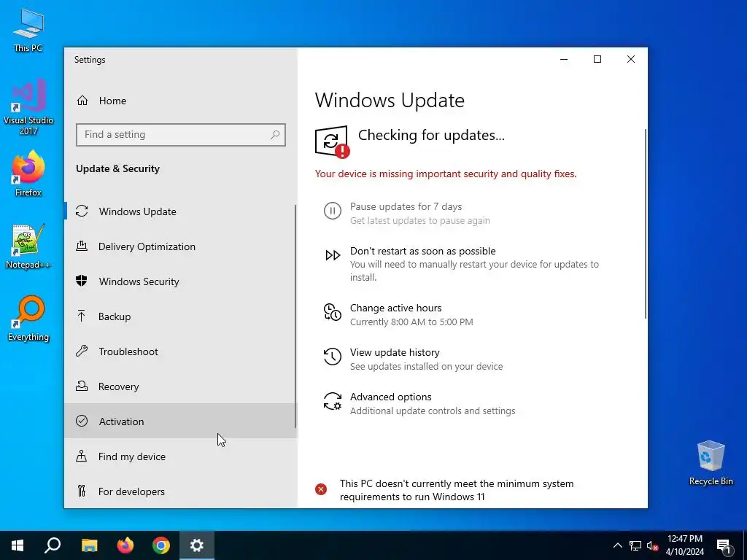
Task: Click the muted volume tray icon
Action: pyautogui.click(x=653, y=545)
